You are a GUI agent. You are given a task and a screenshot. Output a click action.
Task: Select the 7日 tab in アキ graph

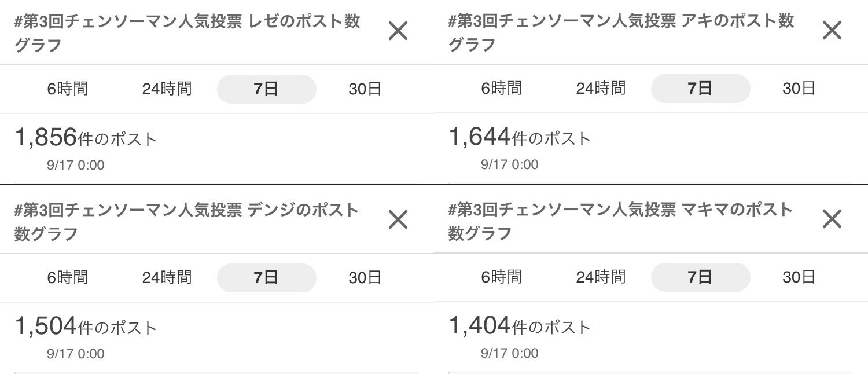point(700,88)
